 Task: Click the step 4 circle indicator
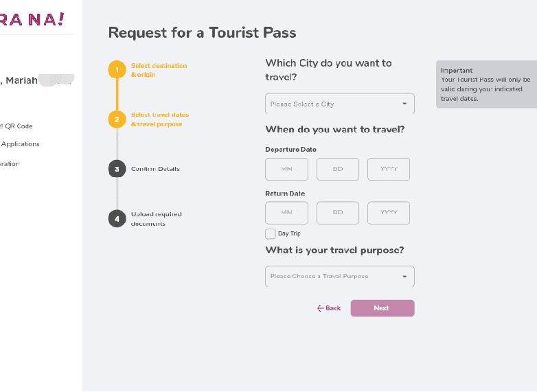coord(117,219)
